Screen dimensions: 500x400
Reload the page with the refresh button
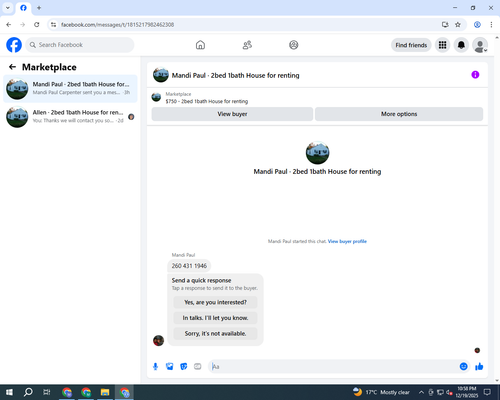37,25
